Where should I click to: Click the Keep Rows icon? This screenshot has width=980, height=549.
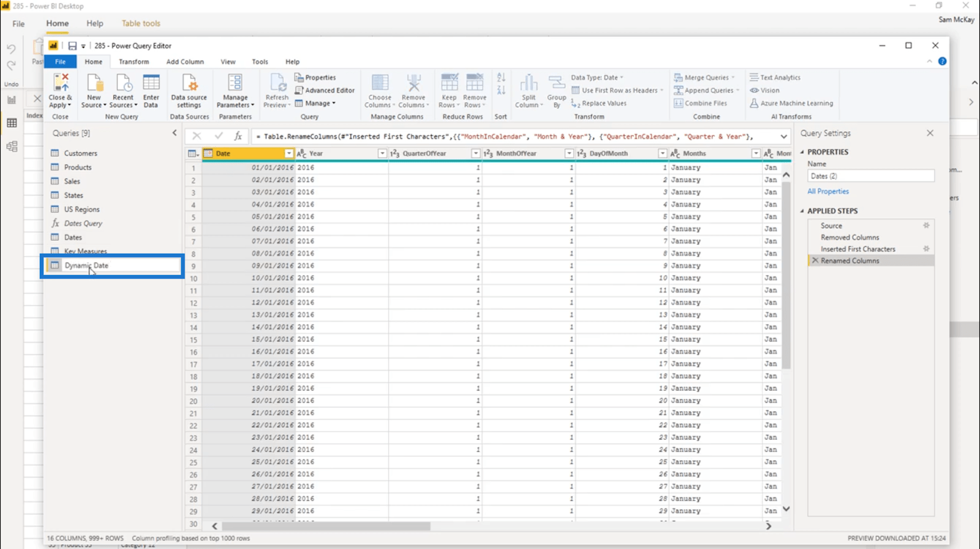[449, 83]
